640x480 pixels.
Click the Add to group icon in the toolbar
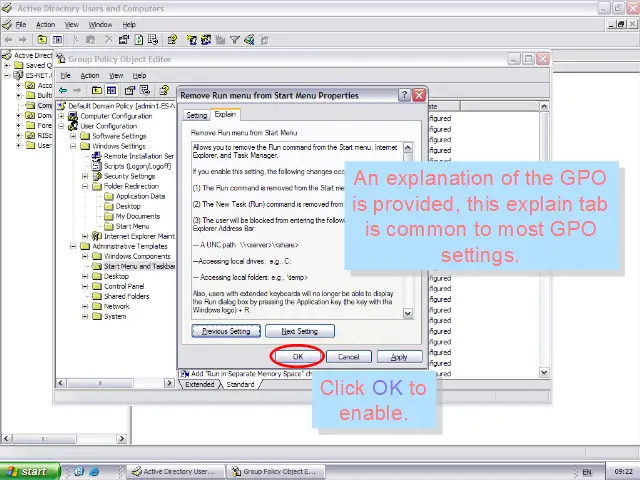(x=264, y=40)
